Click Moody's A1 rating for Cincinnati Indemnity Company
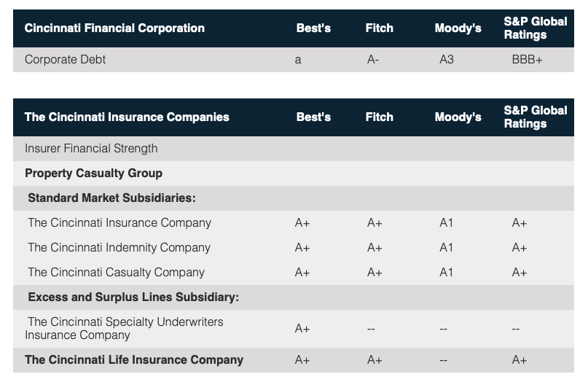588x382 pixels. click(446, 248)
